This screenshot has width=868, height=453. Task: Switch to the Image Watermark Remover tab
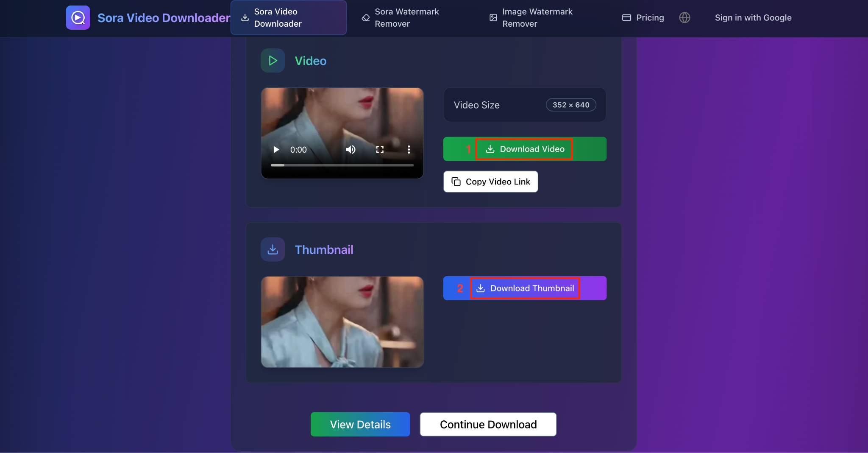531,17
